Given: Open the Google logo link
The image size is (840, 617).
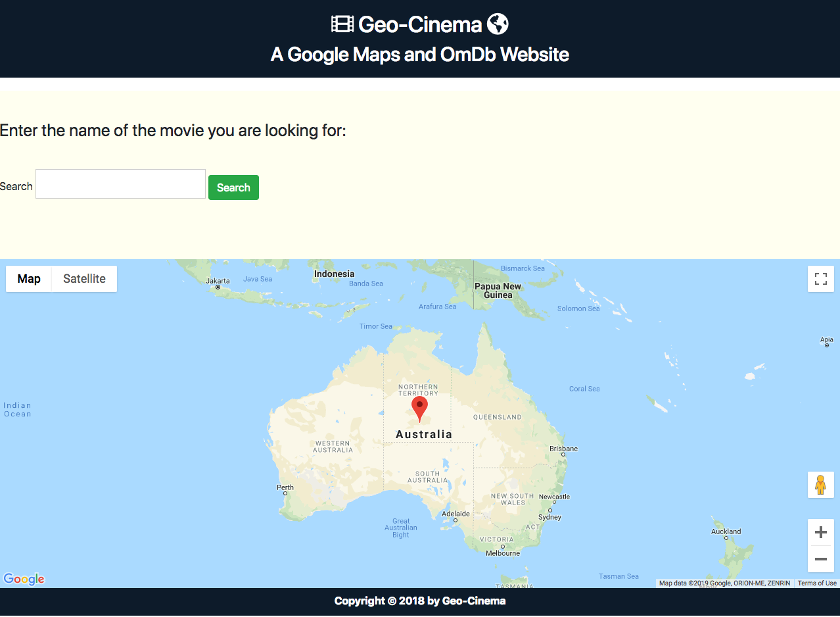Looking at the screenshot, I should coord(24,579).
